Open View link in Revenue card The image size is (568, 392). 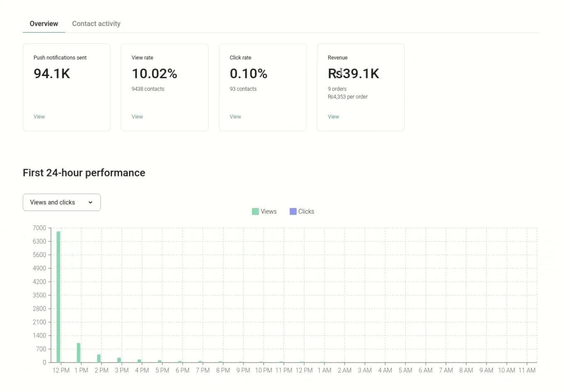[x=333, y=117]
